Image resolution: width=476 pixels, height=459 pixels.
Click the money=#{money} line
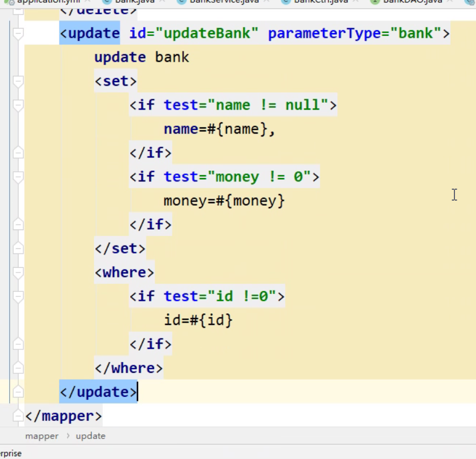pyautogui.click(x=224, y=200)
